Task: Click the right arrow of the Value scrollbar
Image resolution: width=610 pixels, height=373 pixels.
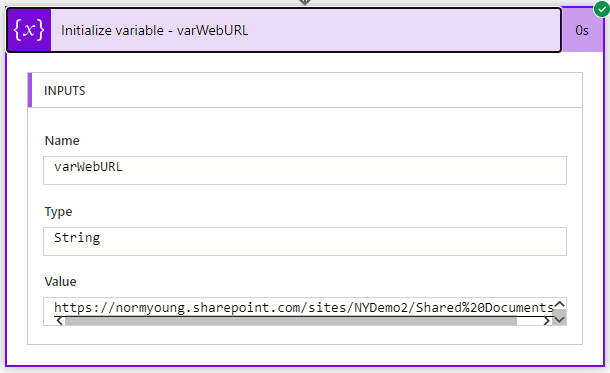Action: pos(546,321)
